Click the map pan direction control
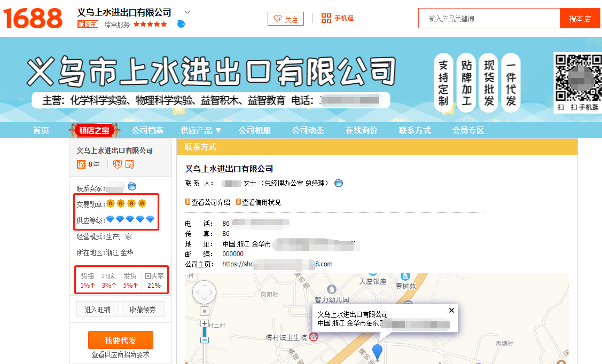The width and height of the screenshot is (602, 364). [204, 292]
